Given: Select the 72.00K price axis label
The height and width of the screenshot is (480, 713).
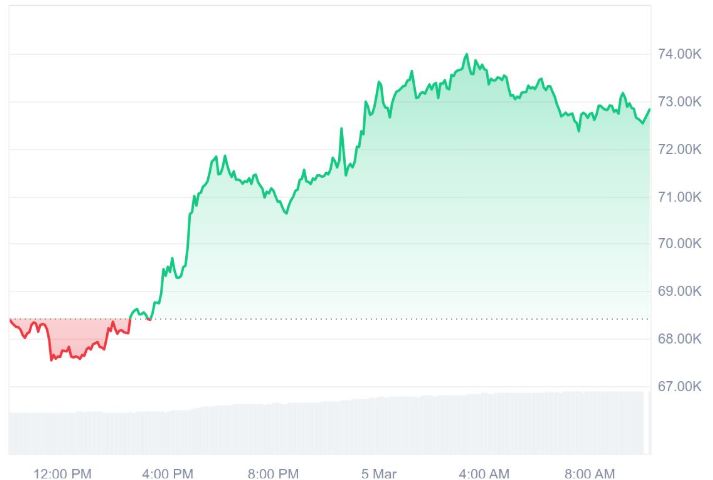Looking at the screenshot, I should pos(680,149).
